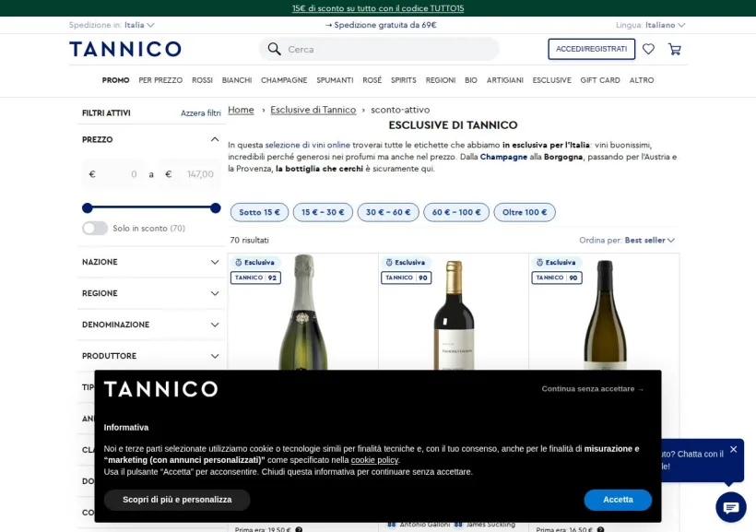
Task: Expand the Regione filter
Action: click(150, 293)
